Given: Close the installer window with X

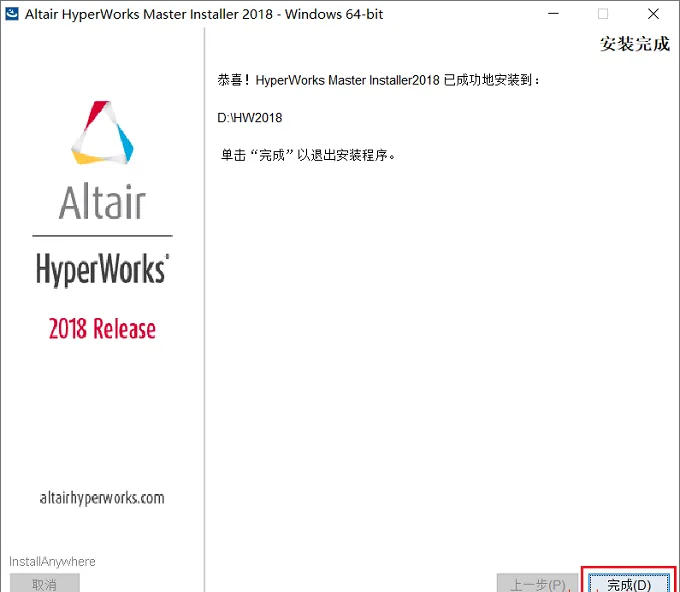Looking at the screenshot, I should [653, 13].
